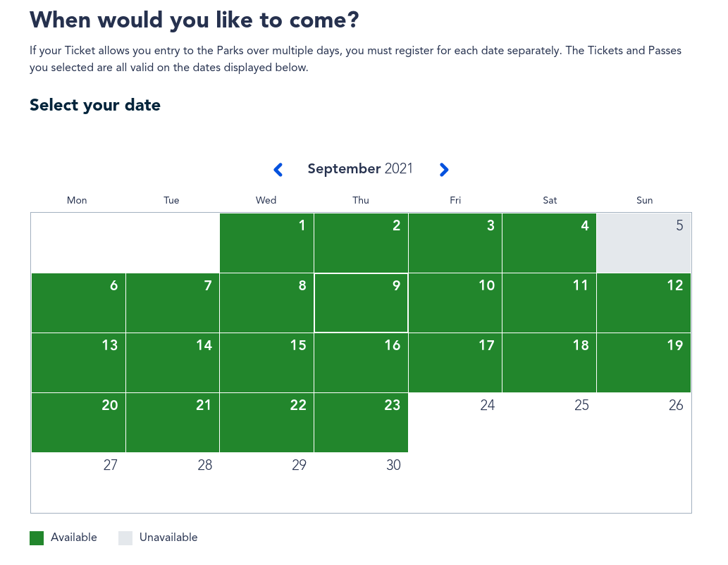Click the green Available legend swatch
This screenshot has height=565, width=728.
point(37,538)
